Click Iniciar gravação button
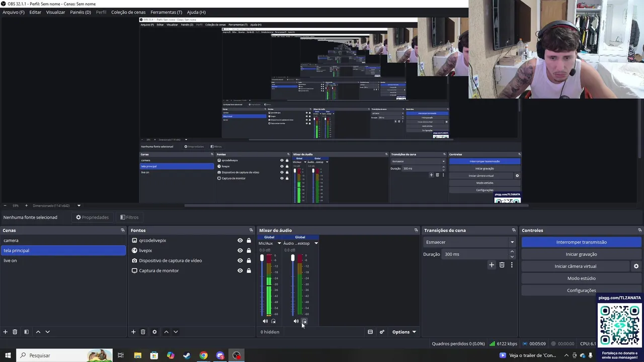The width and height of the screenshot is (644, 362). [581, 254]
